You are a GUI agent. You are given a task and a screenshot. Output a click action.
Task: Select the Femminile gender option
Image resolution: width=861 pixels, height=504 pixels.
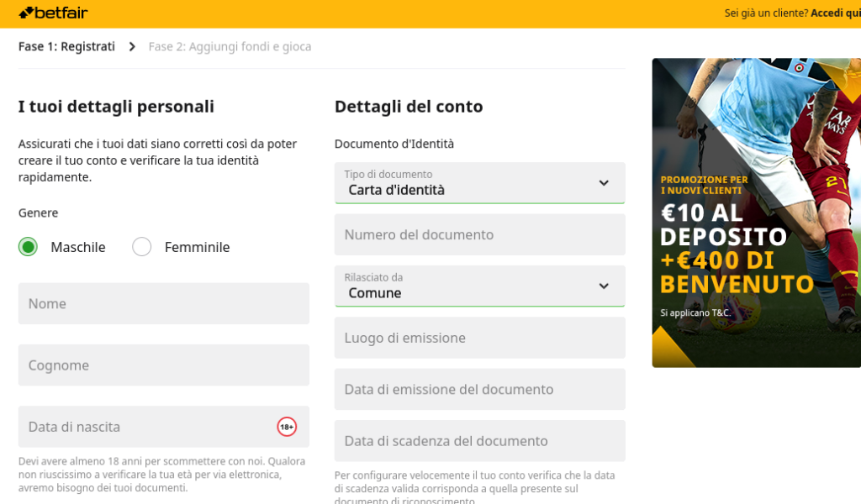[x=141, y=247]
